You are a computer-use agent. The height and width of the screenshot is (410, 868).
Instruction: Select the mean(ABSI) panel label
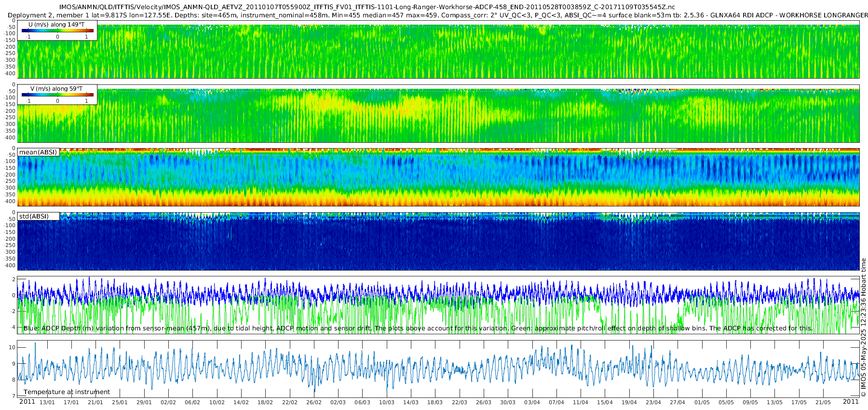tap(38, 152)
